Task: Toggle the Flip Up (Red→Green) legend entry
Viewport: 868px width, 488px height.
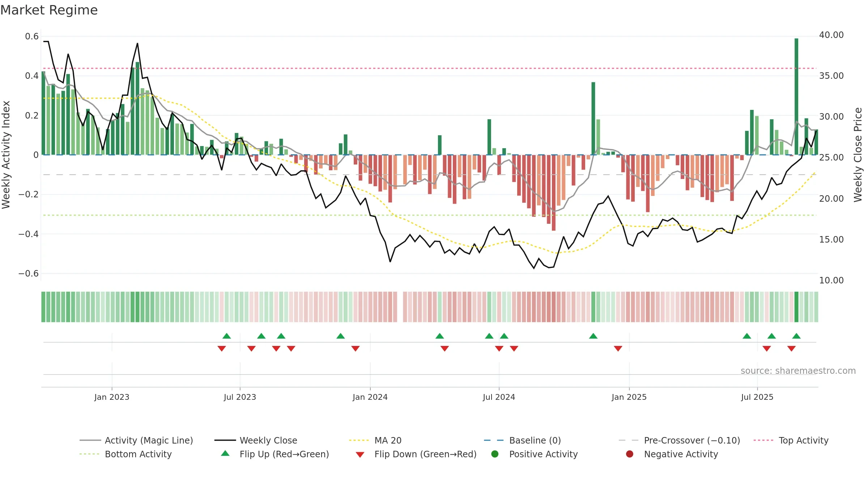Action: [275, 454]
